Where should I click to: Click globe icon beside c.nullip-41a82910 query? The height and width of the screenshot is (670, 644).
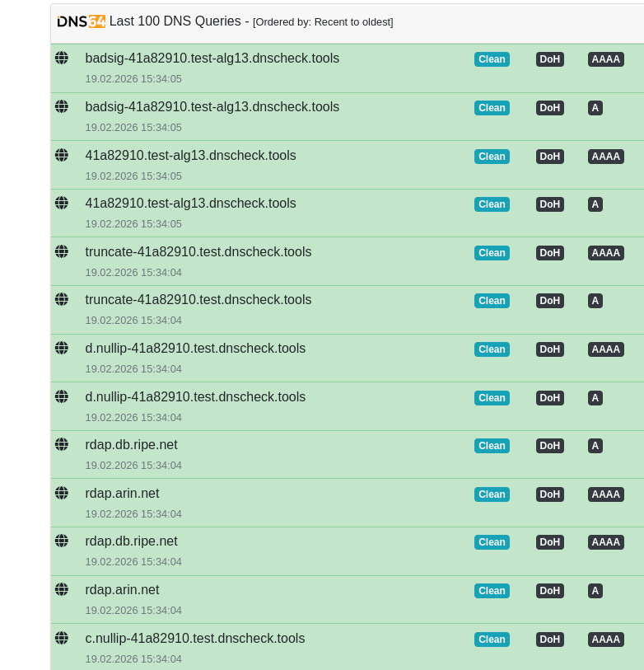click(62, 638)
